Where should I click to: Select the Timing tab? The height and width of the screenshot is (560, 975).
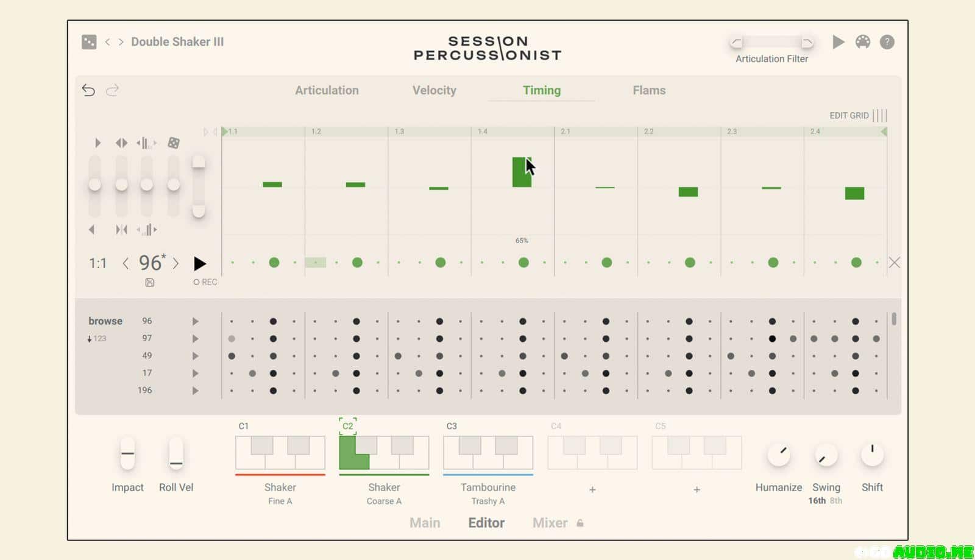pos(542,90)
